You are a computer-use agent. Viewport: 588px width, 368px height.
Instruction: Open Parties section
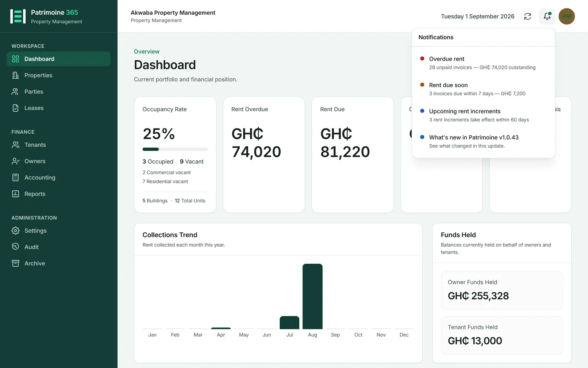coord(58,92)
